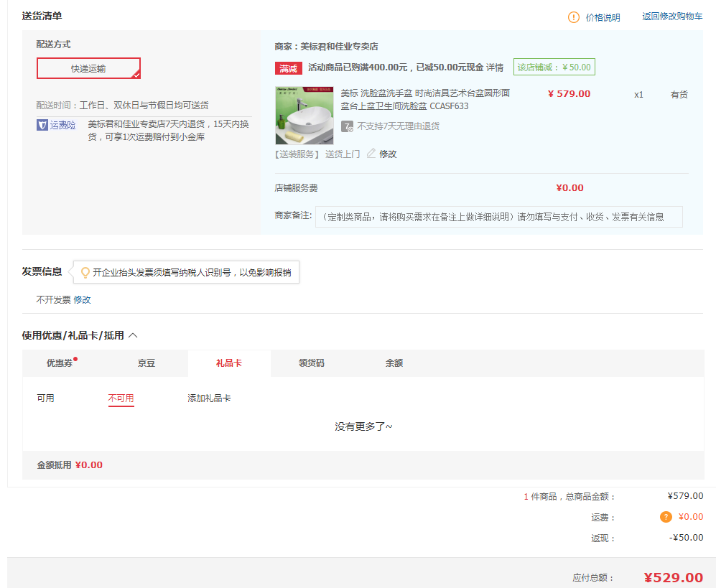Click the 该店铺减 ¥50.00 badge
716x588 pixels.
tap(554, 67)
